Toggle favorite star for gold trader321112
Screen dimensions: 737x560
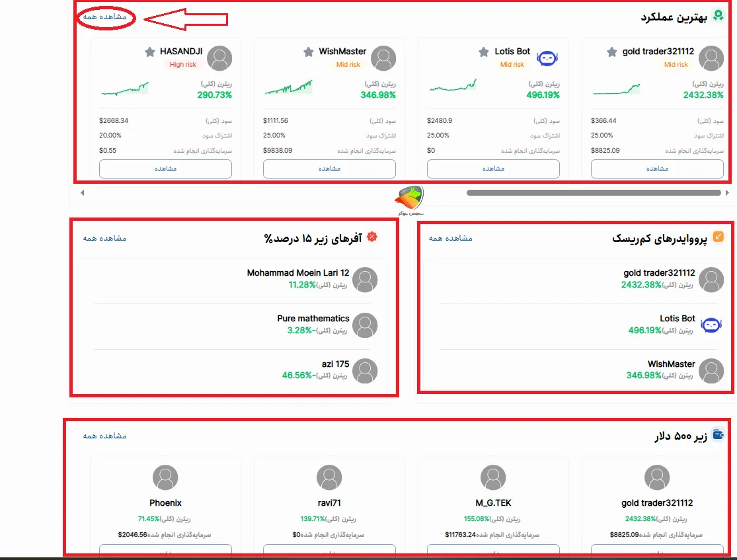pyautogui.click(x=613, y=52)
